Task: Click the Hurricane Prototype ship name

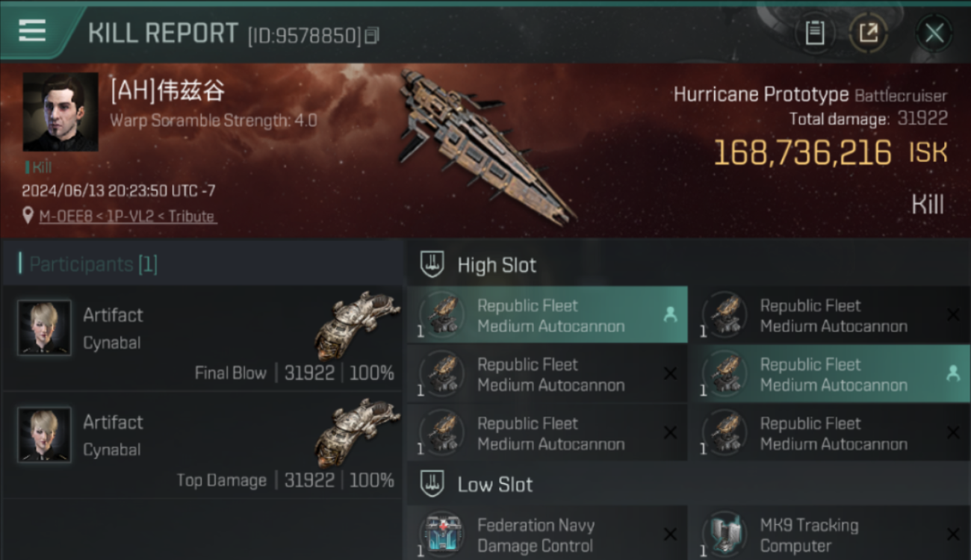Action: point(761,95)
